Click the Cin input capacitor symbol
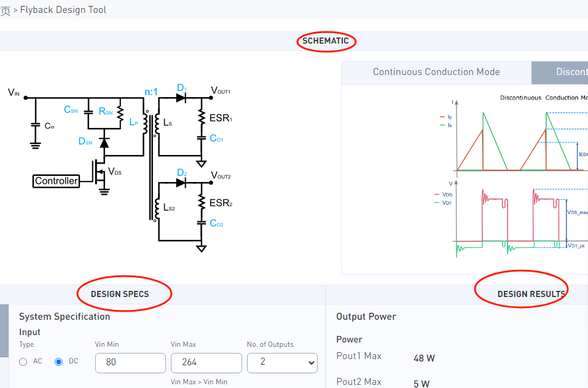The width and height of the screenshot is (588, 388). [x=36, y=125]
